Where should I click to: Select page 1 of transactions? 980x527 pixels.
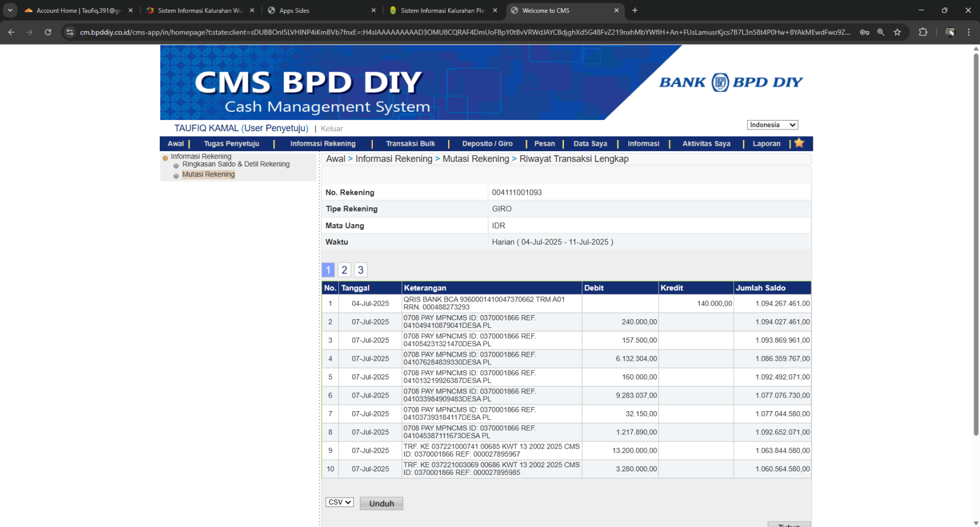[x=328, y=270]
